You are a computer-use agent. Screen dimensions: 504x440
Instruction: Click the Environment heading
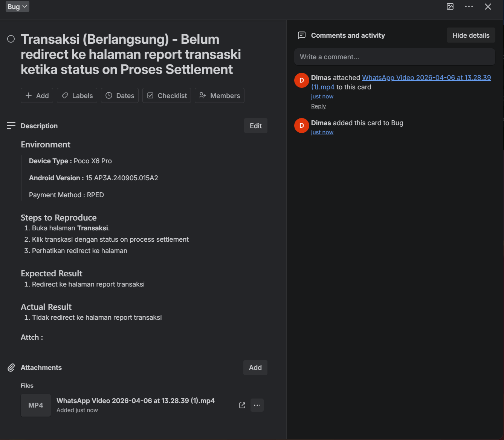(x=46, y=144)
